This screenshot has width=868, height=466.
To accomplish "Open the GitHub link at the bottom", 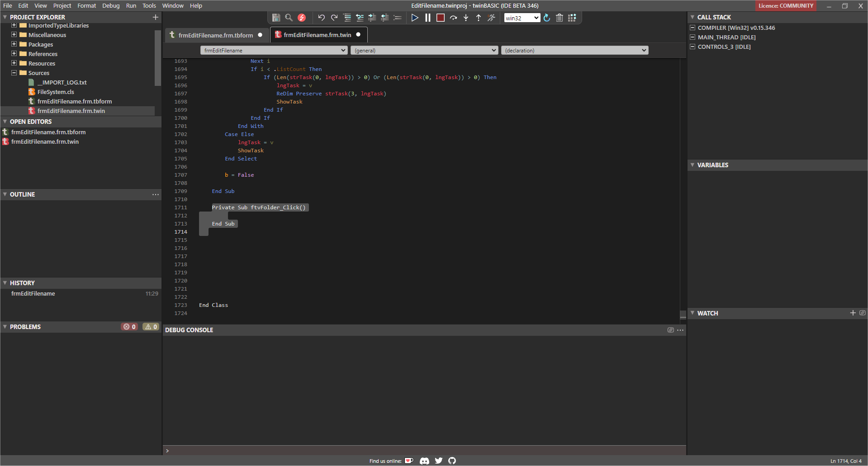I will [x=452, y=461].
